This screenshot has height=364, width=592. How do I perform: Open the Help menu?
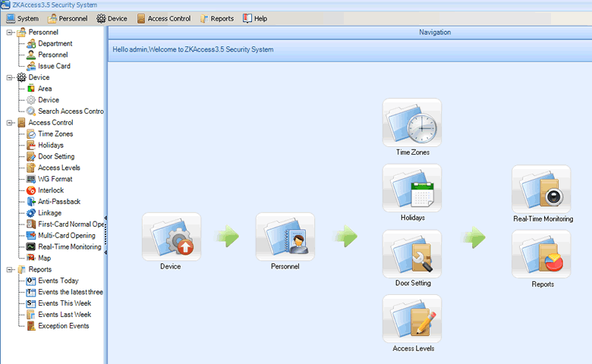click(x=255, y=18)
